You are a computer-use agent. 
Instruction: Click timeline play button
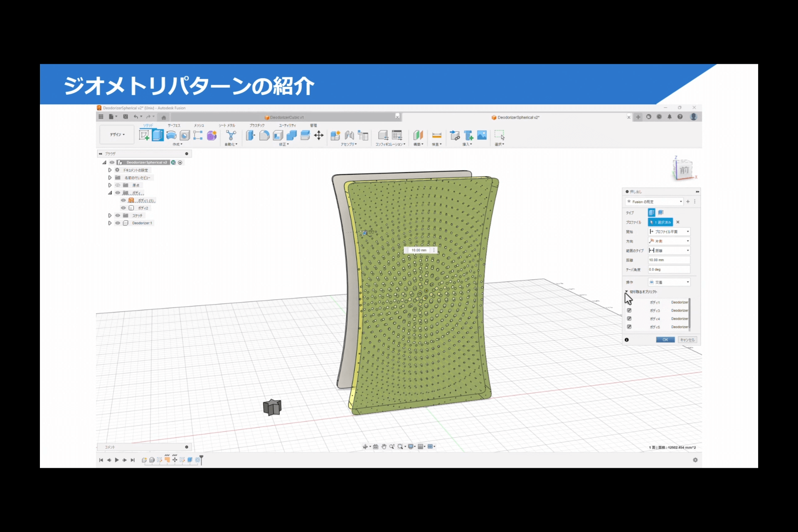[x=117, y=460]
